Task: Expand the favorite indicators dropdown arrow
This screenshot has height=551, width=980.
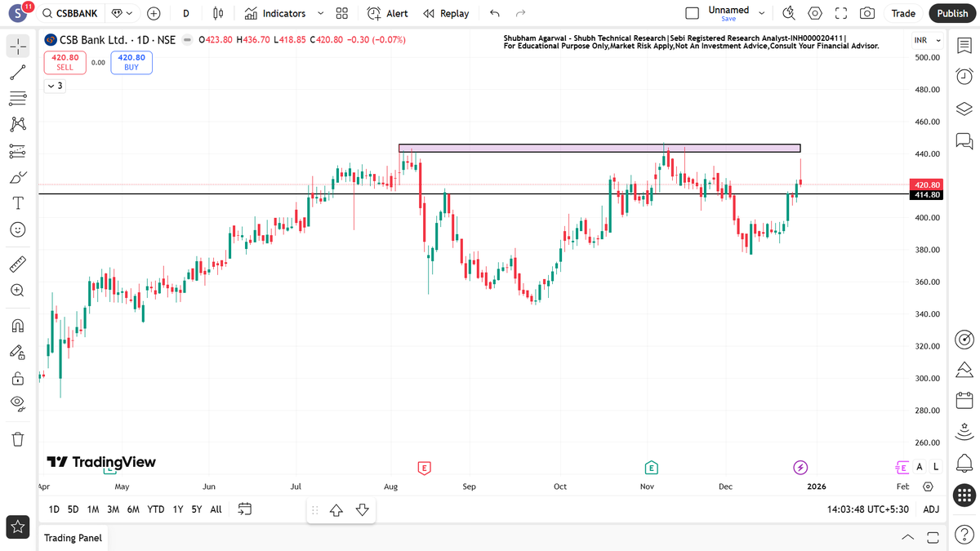Action: coord(320,13)
